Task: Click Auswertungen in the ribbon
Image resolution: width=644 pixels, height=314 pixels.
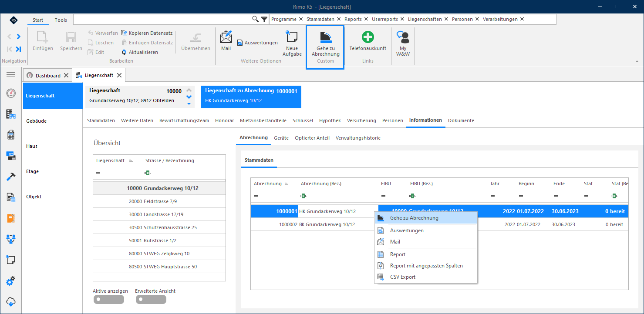Action: tap(257, 43)
